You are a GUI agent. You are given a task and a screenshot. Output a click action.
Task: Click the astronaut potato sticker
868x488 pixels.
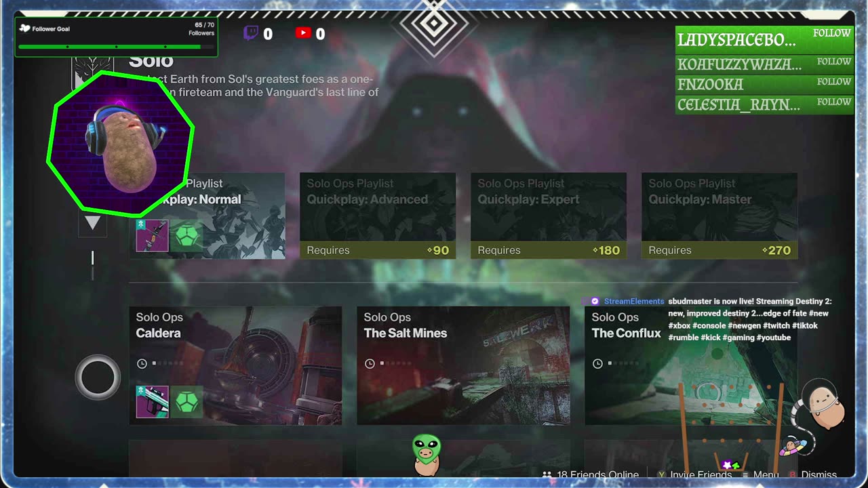[823, 405]
